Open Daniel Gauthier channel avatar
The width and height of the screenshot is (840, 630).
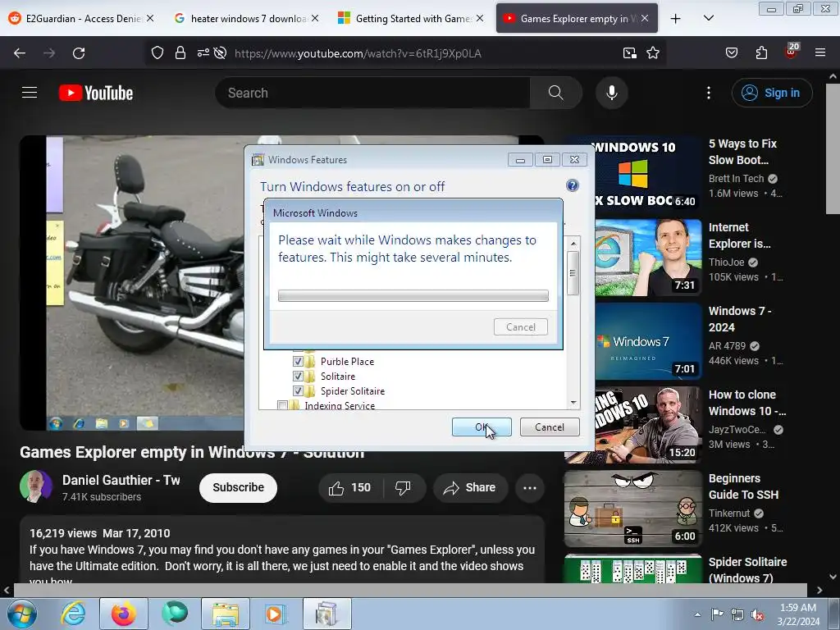(36, 486)
